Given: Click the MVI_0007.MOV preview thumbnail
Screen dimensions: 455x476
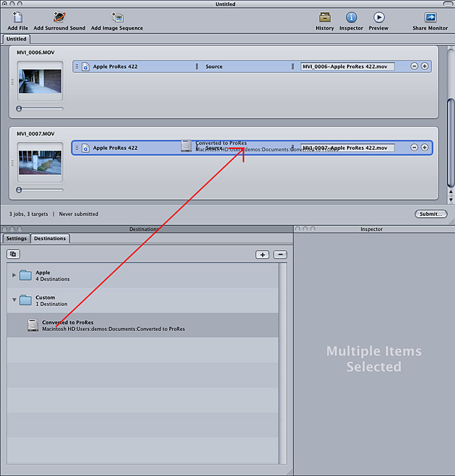Looking at the screenshot, I should (40, 162).
